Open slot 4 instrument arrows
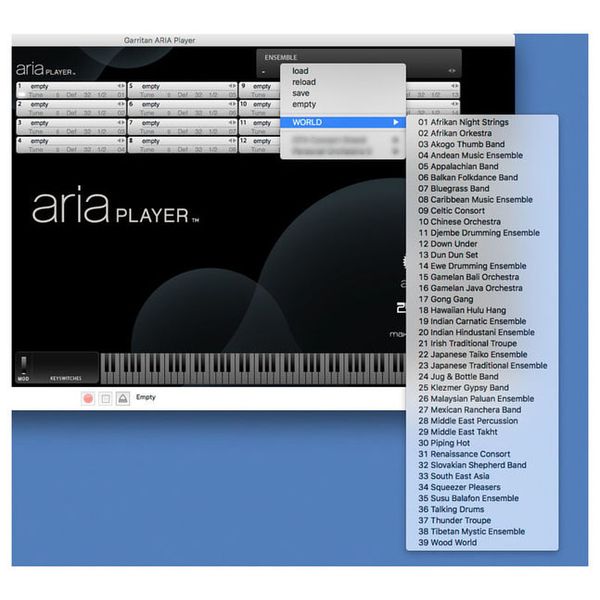 click(x=121, y=141)
